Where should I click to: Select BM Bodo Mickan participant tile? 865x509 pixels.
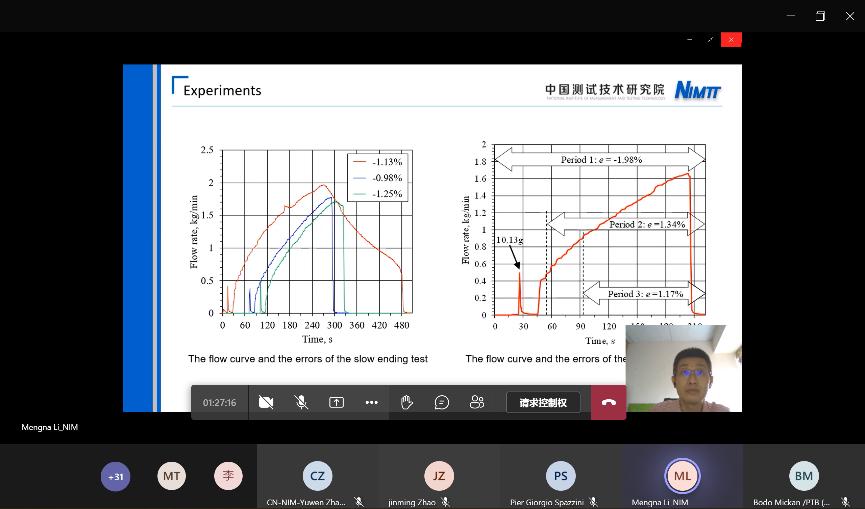click(803, 477)
